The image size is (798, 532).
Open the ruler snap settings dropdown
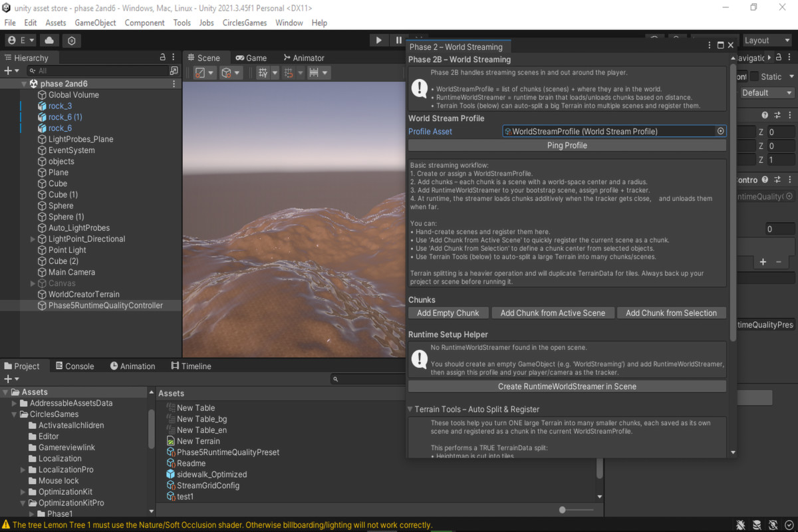tap(319, 72)
